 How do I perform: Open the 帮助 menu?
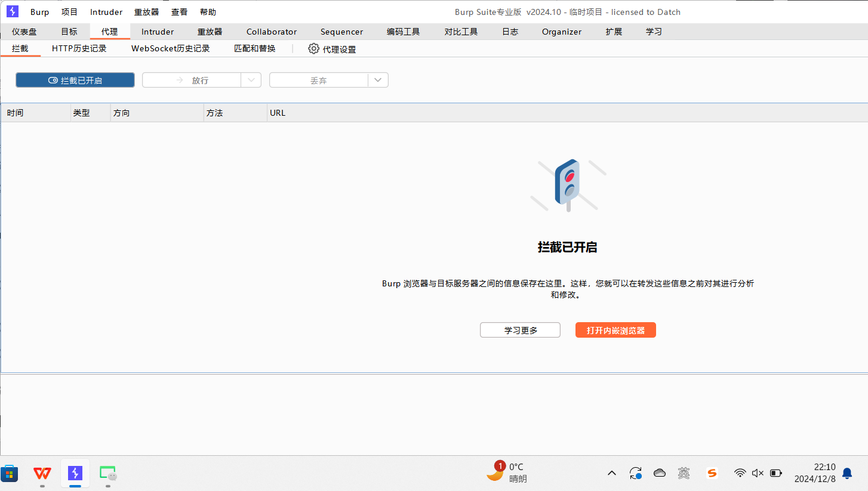[x=208, y=12]
